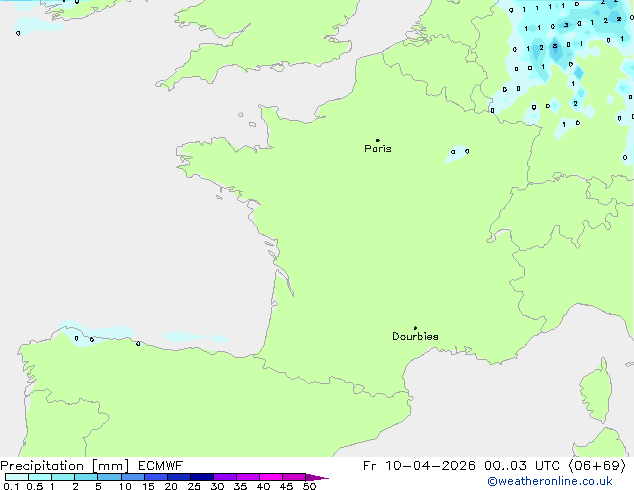This screenshot has width=634, height=490.
Task: Select the Precipitation [mm] title text
Action: (65, 466)
